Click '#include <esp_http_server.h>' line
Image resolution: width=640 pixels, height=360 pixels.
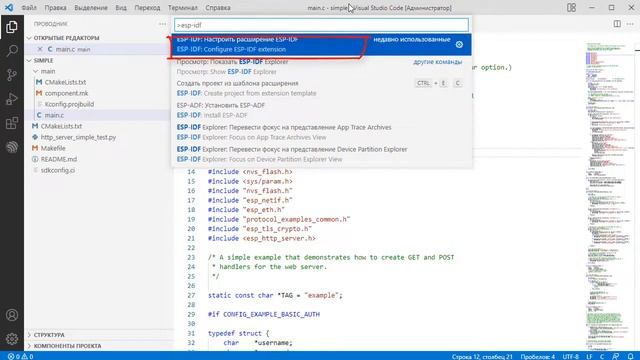pos(261,238)
